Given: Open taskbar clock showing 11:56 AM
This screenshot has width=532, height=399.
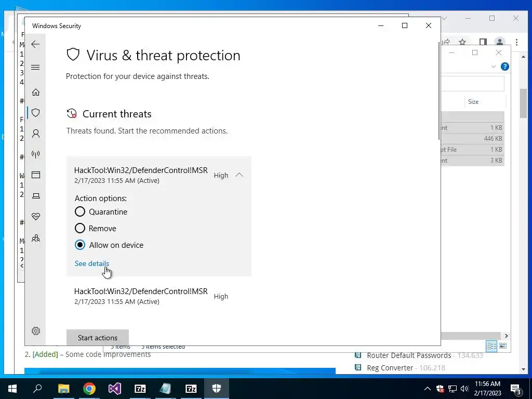Looking at the screenshot, I should [487, 389].
